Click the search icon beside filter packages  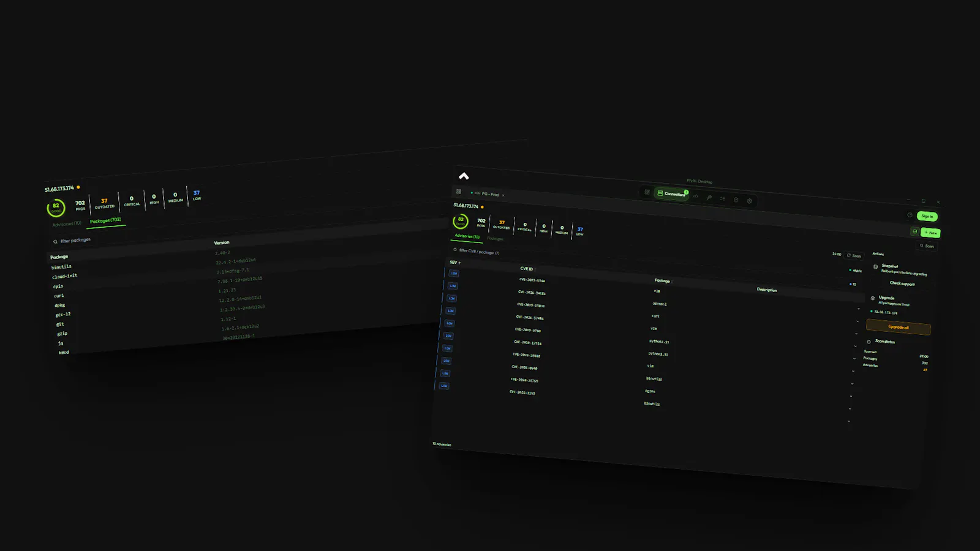pyautogui.click(x=55, y=242)
